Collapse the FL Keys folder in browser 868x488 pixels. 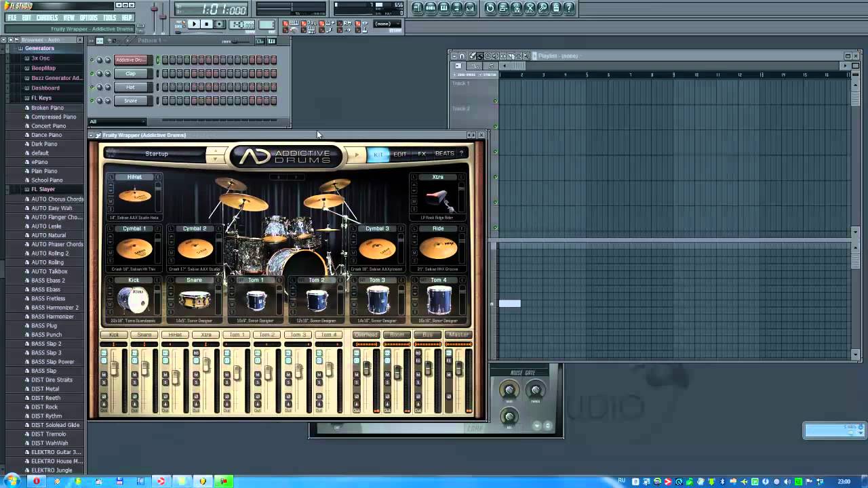[41, 98]
